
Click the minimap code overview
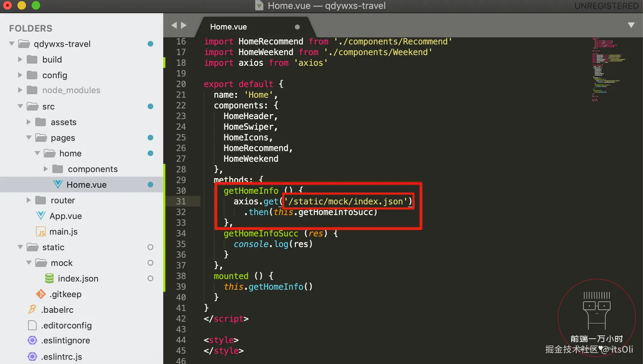point(609,69)
